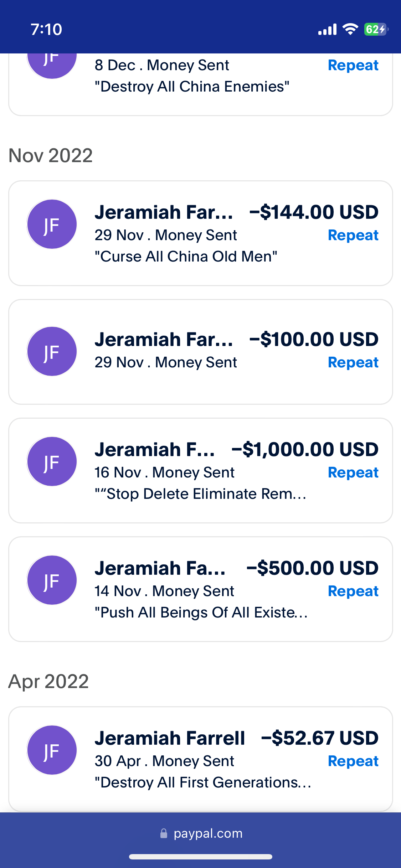Repeat the $52.67 payment from 30 Apr
Screen dimensions: 401x868
tap(353, 761)
